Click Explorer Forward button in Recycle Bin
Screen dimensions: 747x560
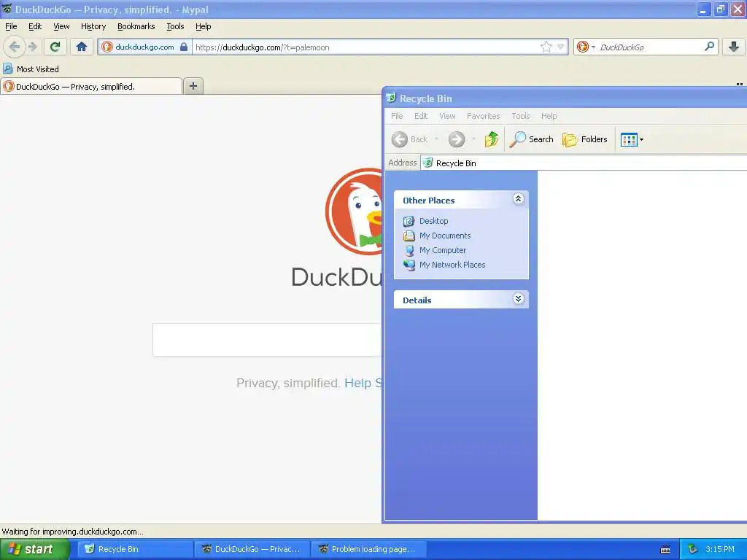tap(457, 139)
